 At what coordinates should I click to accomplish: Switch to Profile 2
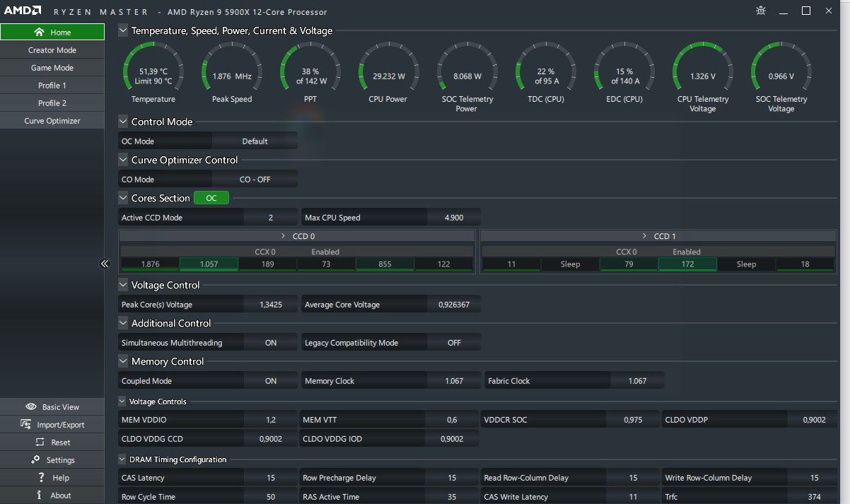pos(52,103)
